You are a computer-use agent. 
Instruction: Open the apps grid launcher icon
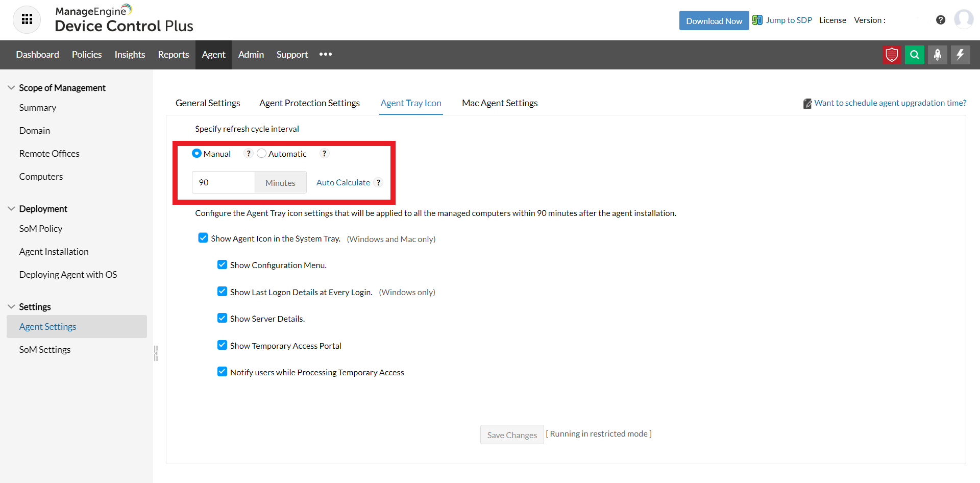[x=27, y=19]
